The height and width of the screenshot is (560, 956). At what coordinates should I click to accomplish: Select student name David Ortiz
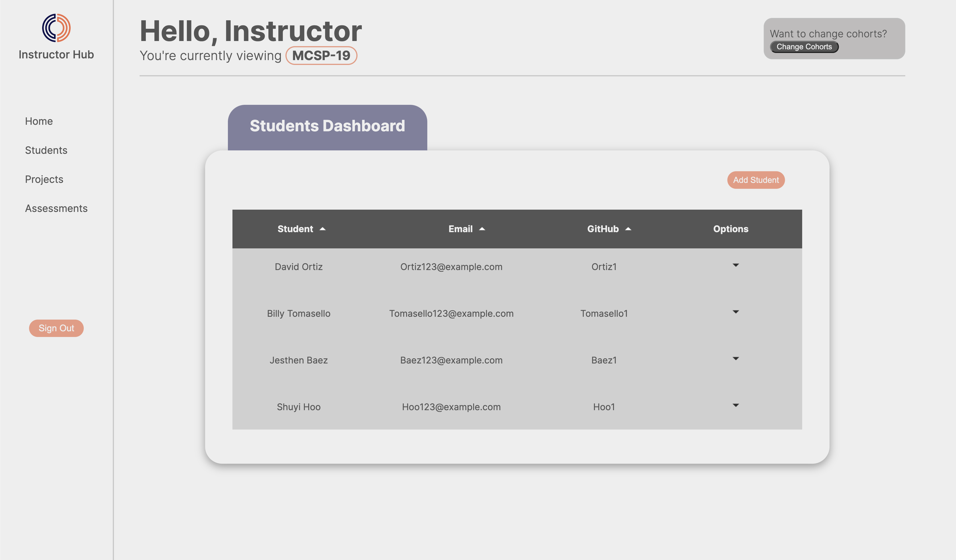[x=299, y=267]
